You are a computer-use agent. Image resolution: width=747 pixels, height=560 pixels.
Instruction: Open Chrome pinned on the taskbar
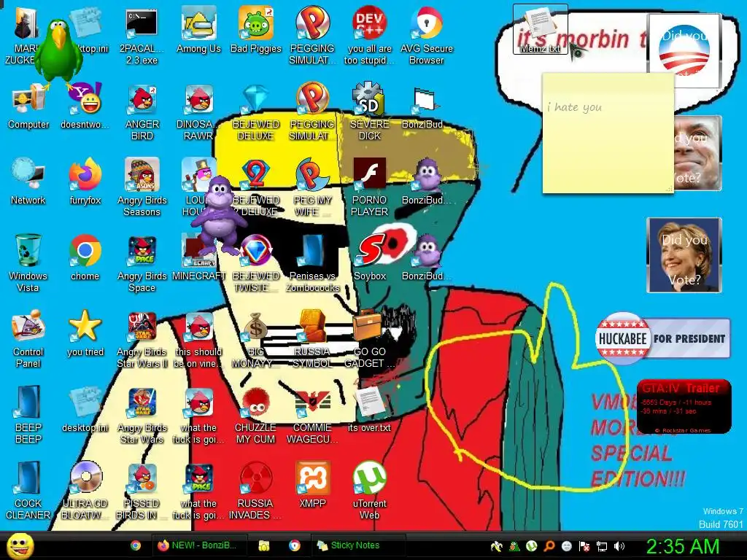coord(135,545)
